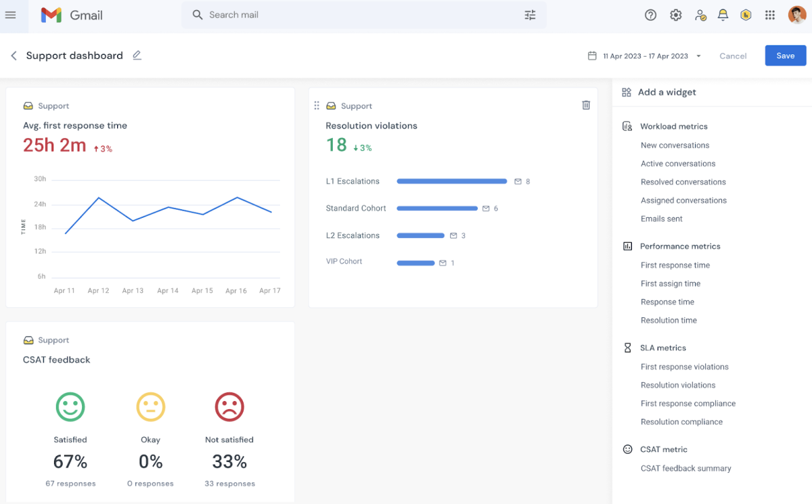Click inbox icon in first response widget
This screenshot has width=812, height=504.
click(x=28, y=106)
